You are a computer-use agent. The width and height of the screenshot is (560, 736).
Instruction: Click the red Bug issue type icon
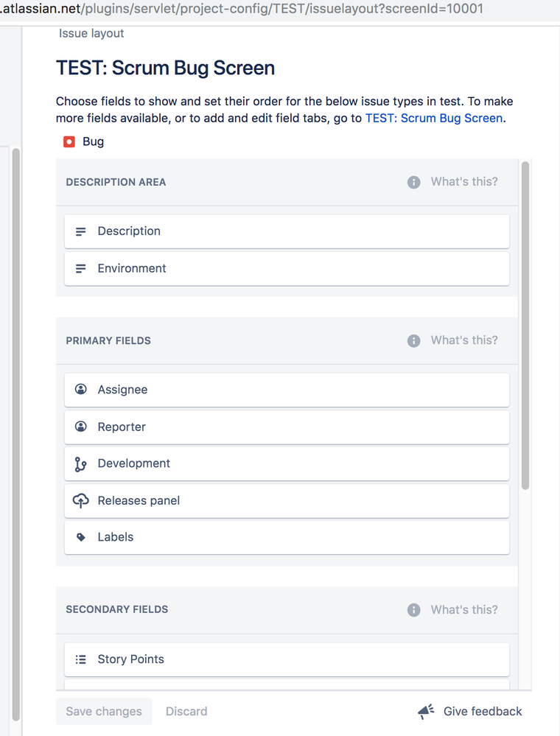(x=69, y=141)
